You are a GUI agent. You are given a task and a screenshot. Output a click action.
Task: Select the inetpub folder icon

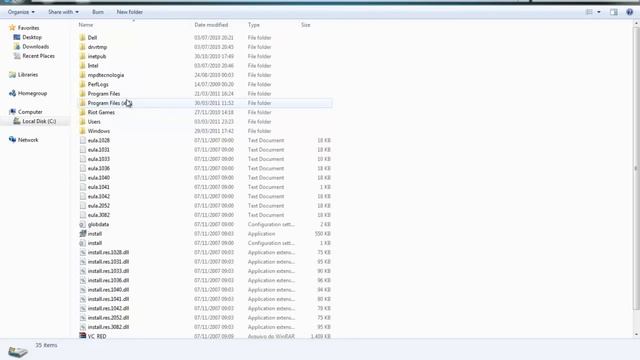pos(82,56)
